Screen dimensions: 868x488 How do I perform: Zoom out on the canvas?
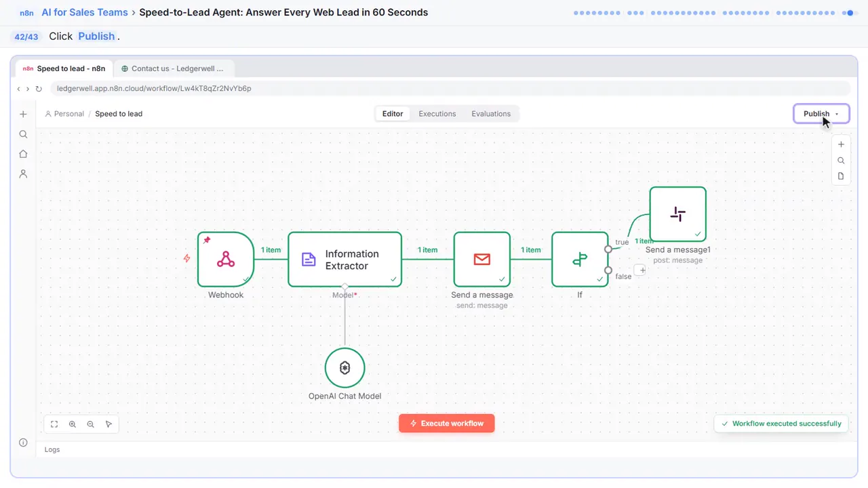[91, 424]
